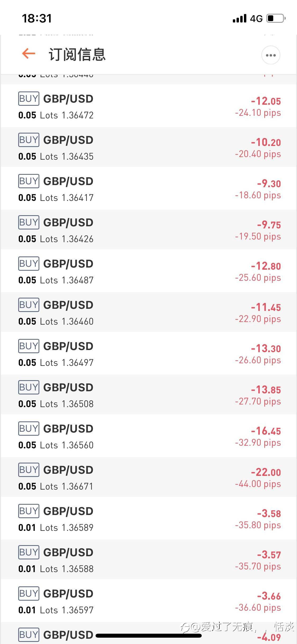Screen dimensions: 297x644
Task: Tap BUY badge on 1.36435 order
Action: point(29,140)
